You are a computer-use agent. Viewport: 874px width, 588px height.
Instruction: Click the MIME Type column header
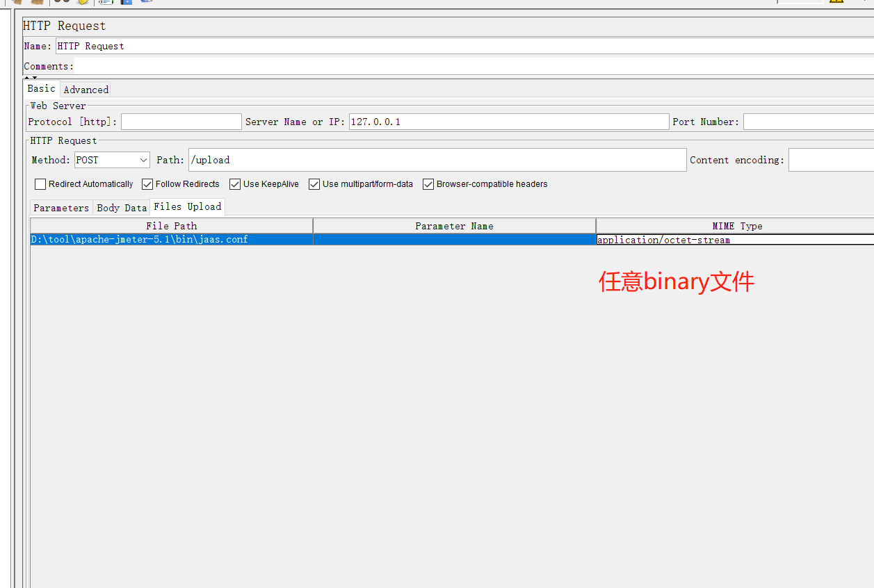tap(735, 226)
